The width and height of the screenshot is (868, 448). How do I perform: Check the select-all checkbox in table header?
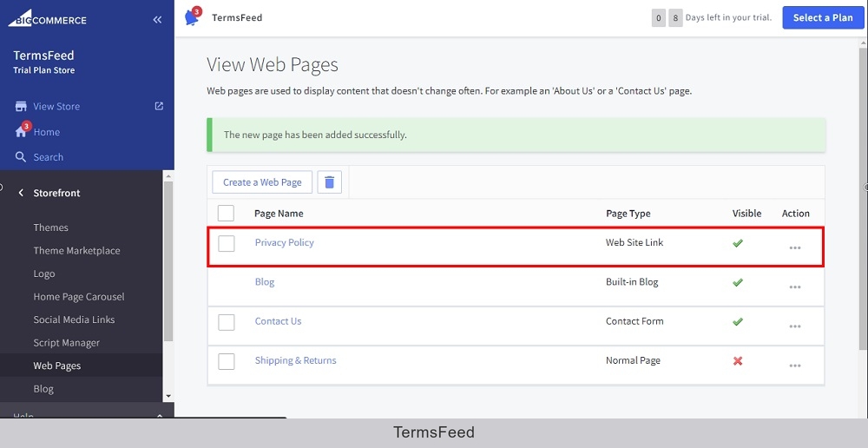coord(226,214)
